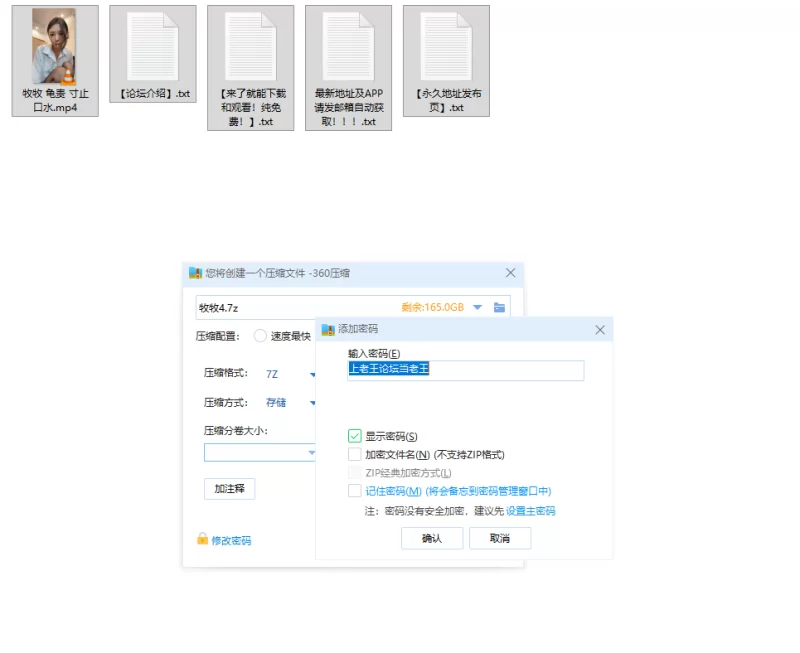This screenshot has height=653, width=800.
Task: Click the browse folder icon beside archive name
Action: click(499, 307)
